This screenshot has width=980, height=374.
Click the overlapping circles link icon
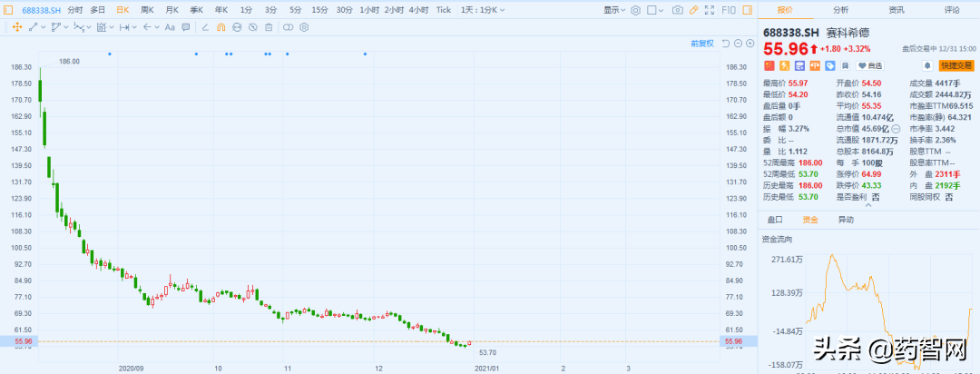point(289,27)
